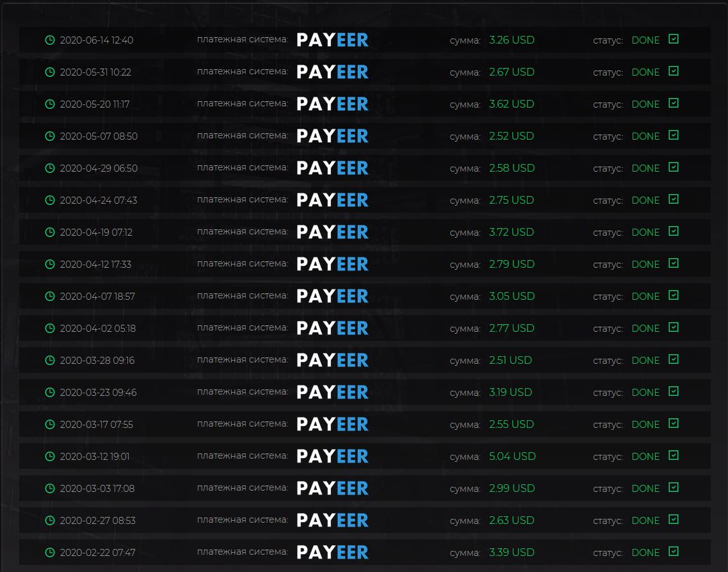Click the DONE checkmark for the 2.67 USD payment

pos(673,71)
